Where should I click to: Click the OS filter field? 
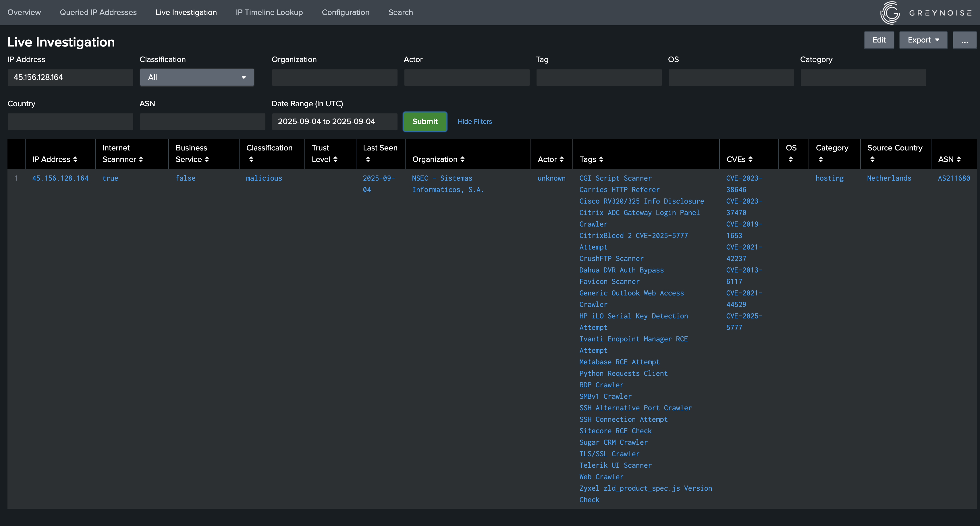click(x=731, y=77)
